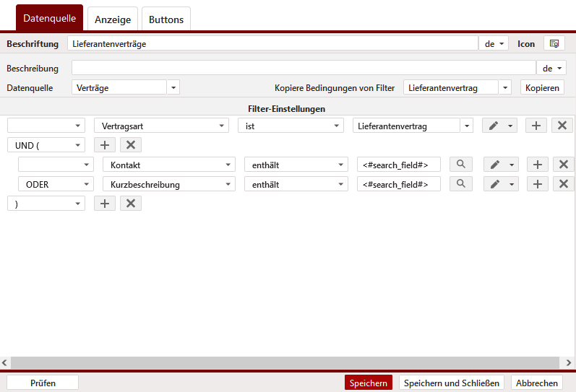Image resolution: width=576 pixels, height=392 pixels.
Task: Open the ODER connector dropdown
Action: click(x=56, y=184)
